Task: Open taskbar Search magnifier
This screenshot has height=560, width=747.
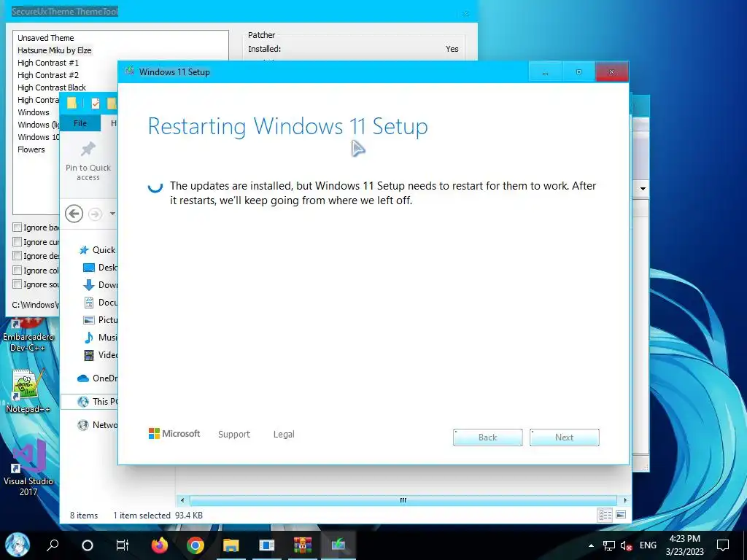Action: tap(53, 545)
